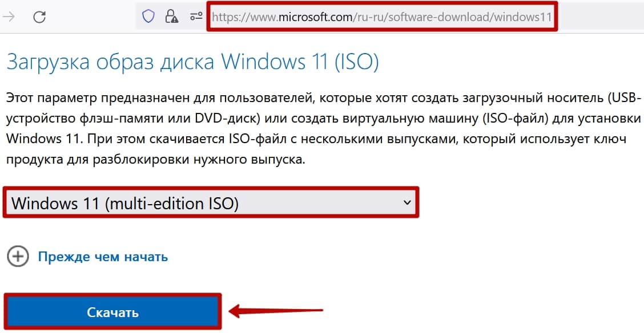The height and width of the screenshot is (333, 644).
Task: Expand the 'Прежде чем начать' section
Action: tap(103, 257)
